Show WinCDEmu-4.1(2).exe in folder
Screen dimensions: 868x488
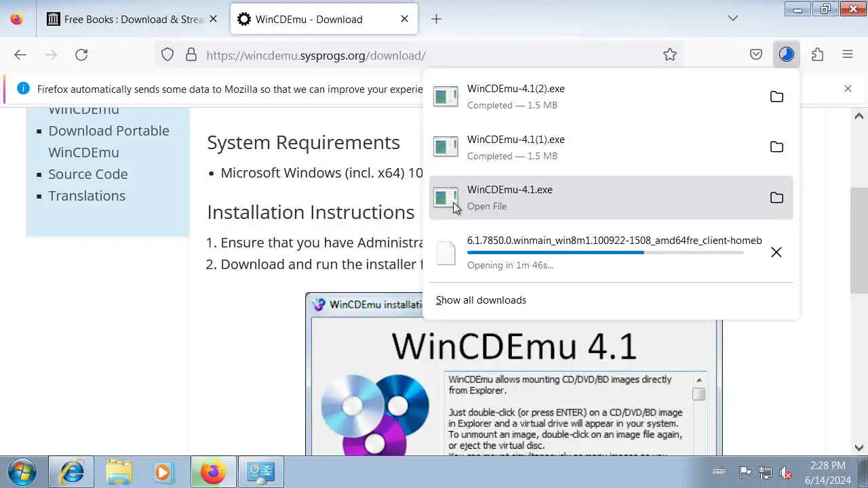pyautogui.click(x=776, y=97)
